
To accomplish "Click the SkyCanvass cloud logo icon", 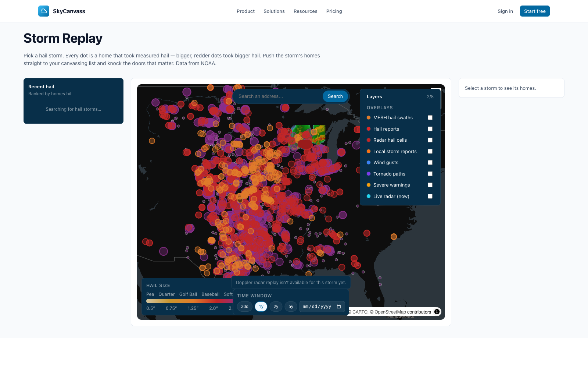I will tap(44, 11).
